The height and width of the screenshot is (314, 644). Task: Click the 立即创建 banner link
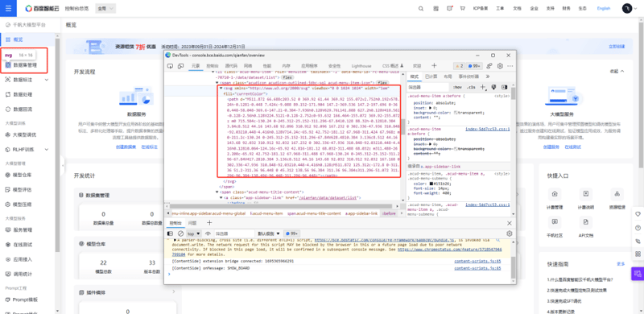click(617, 47)
